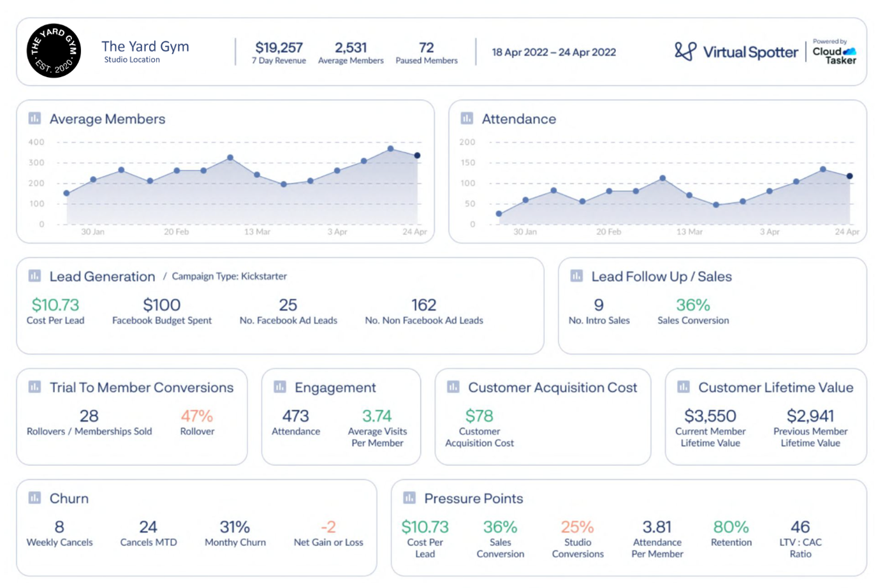Click the Campaign Type: Kickstarter label
Screen dimensions: 878x588
(229, 276)
